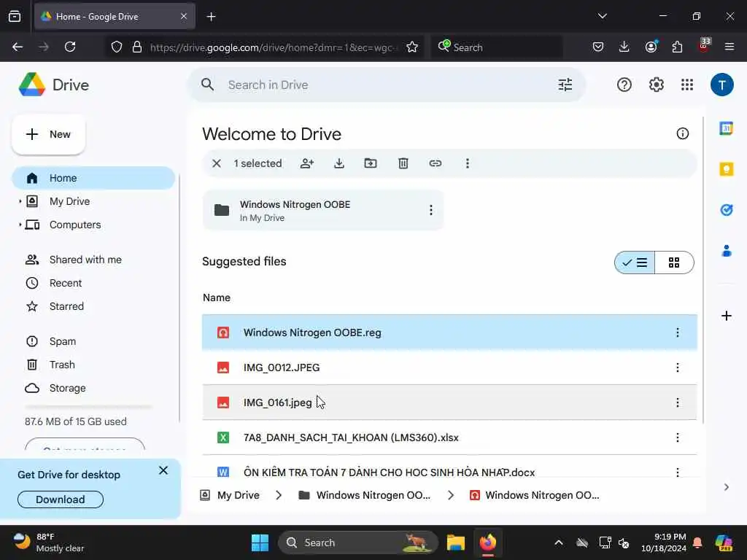Screen dimensions: 747x560
Task: Open Google Tasks side panel
Action: 726,209
